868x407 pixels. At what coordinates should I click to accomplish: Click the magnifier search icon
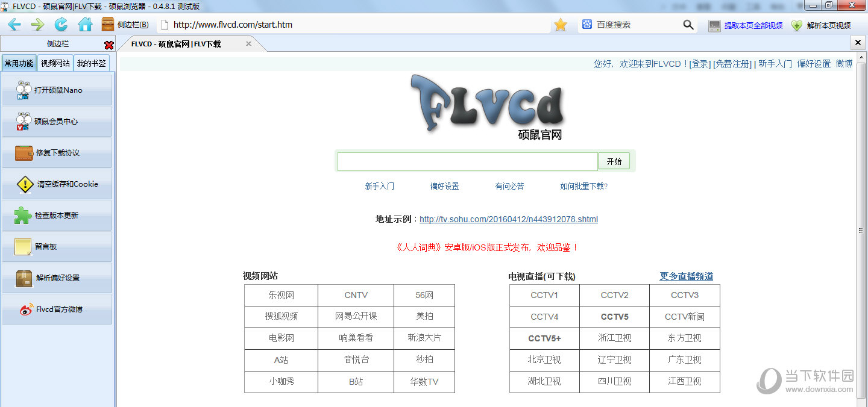[688, 25]
